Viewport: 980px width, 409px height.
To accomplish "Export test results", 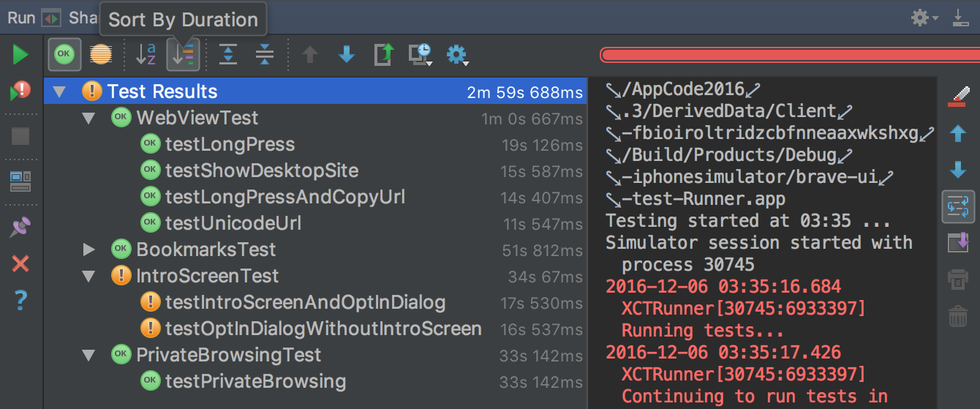I will 383,54.
